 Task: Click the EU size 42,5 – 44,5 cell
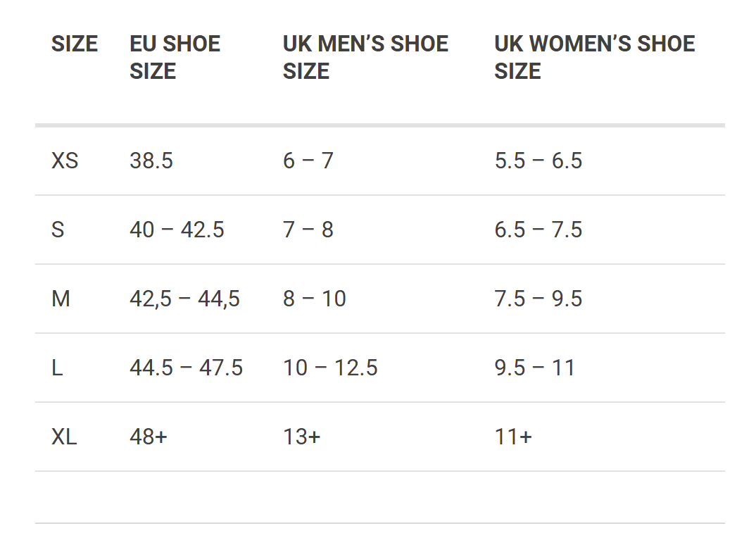(x=184, y=299)
